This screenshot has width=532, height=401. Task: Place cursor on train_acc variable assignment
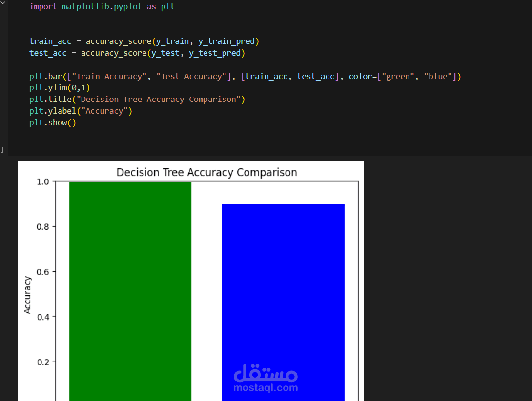144,41
